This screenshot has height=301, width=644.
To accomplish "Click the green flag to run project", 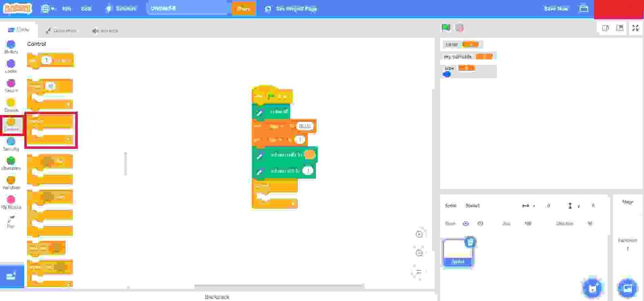I will [x=446, y=28].
